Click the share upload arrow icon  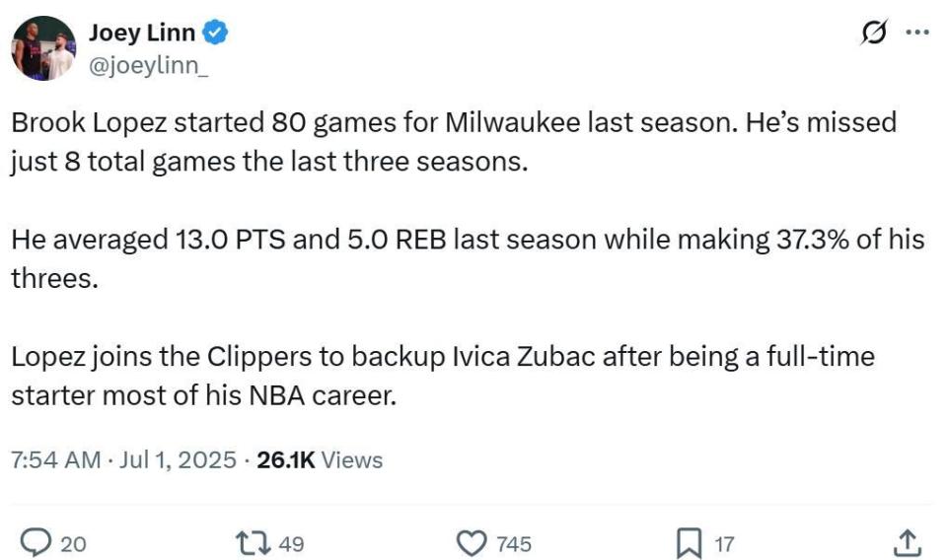[x=909, y=542]
